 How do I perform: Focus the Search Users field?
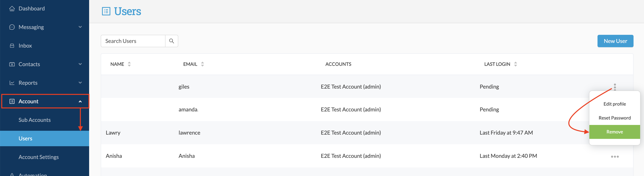coord(133,41)
